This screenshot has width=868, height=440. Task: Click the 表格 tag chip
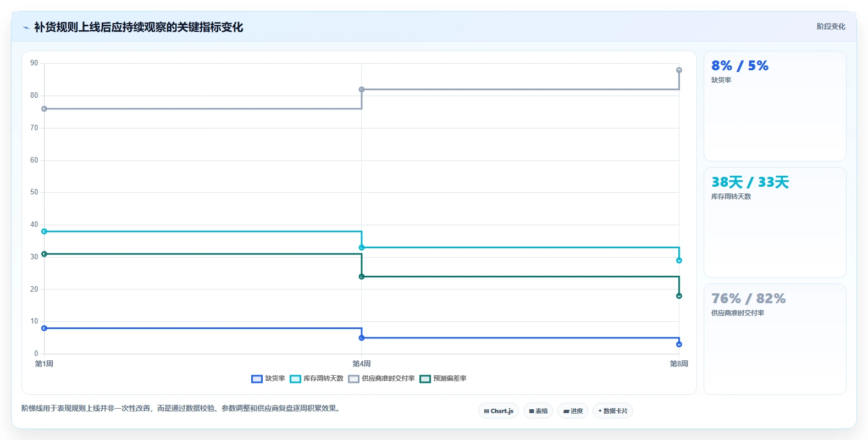click(x=538, y=411)
